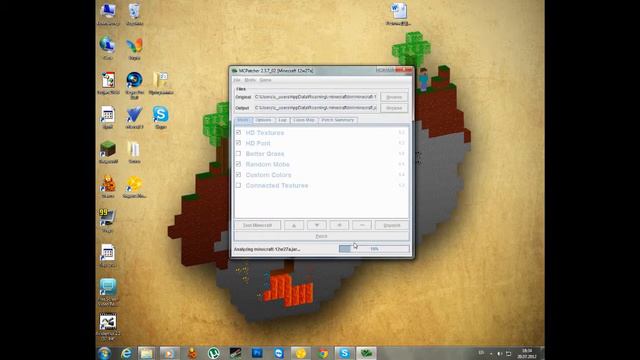Open Windows Explorer folder in the taskbar

[147, 353]
